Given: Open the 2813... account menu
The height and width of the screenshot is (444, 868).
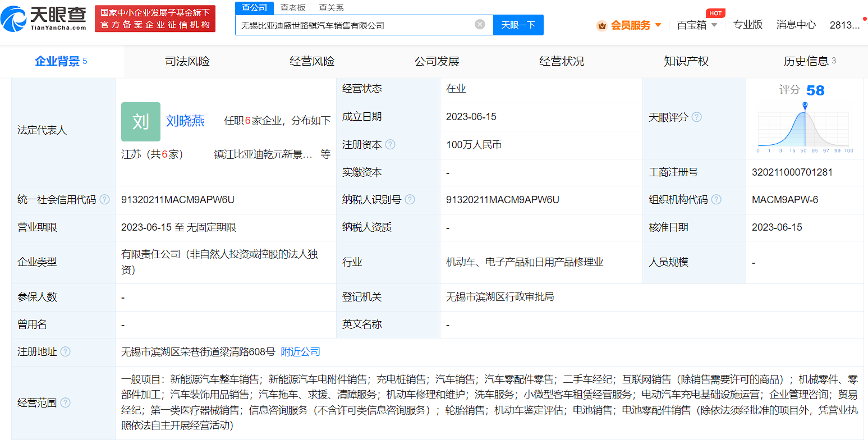Looking at the screenshot, I should tap(844, 25).
